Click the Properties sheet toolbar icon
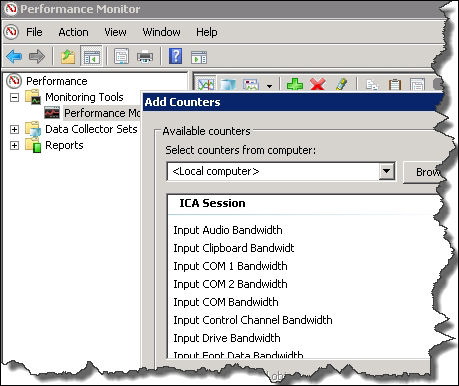459x386 pixels. tap(121, 56)
